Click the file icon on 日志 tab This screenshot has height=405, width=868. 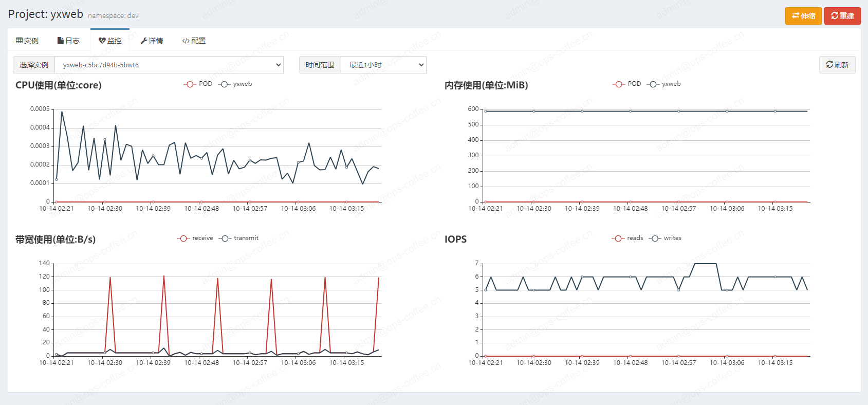60,41
